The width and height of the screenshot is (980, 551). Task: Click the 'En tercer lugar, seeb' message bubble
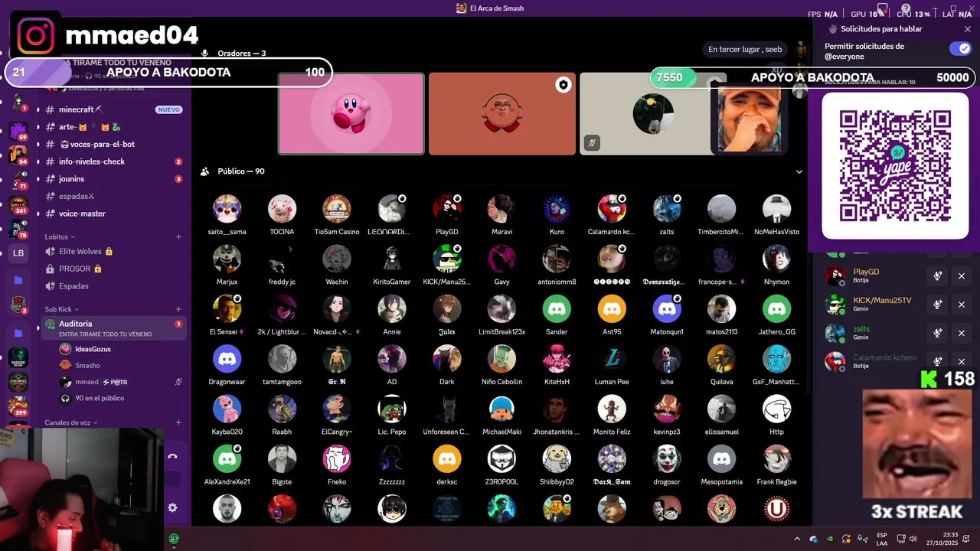click(x=745, y=49)
